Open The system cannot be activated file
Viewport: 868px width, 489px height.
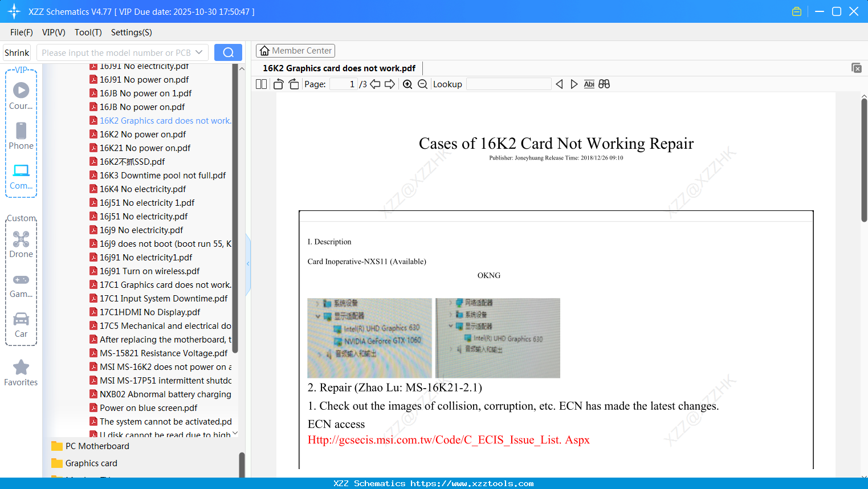pyautogui.click(x=161, y=422)
